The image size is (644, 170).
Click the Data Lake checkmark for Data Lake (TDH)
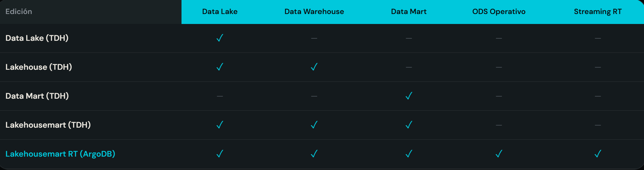(x=220, y=38)
